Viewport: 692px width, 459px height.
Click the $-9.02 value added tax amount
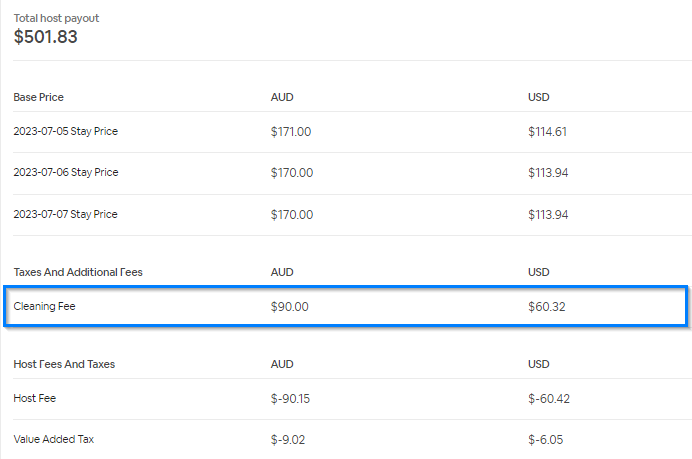pyautogui.click(x=288, y=439)
